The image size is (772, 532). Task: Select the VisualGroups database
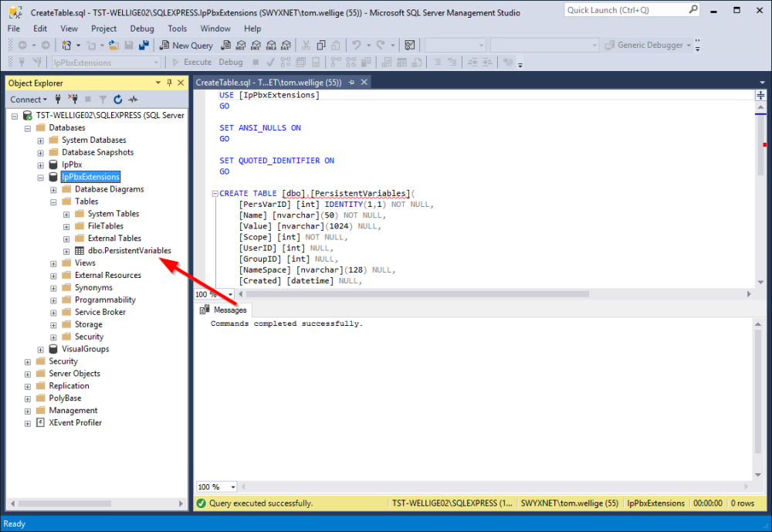(85, 349)
